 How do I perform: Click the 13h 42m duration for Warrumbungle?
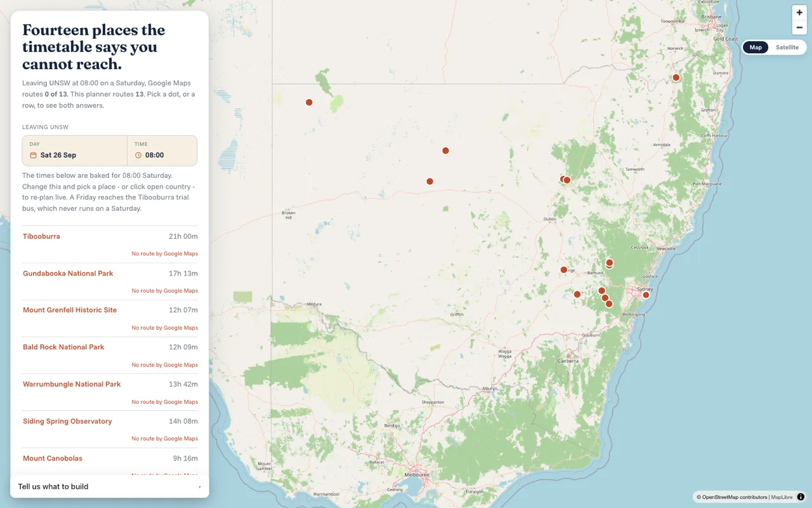tap(183, 384)
